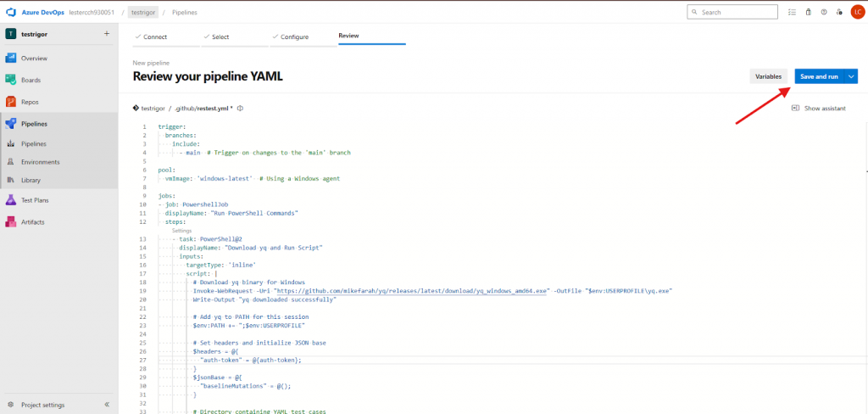Open the Artifacts hub
Viewport: 868px width, 414px height.
pyautogui.click(x=34, y=221)
